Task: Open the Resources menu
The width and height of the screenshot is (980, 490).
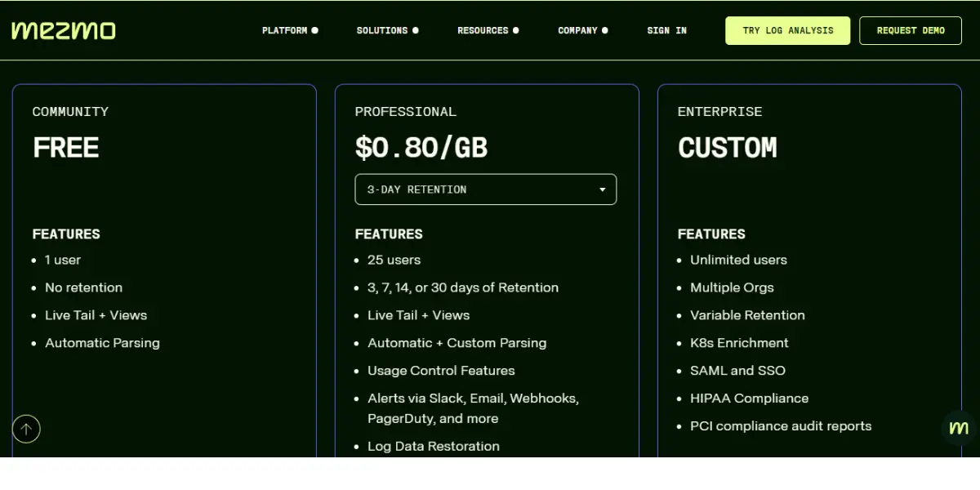Action: click(x=488, y=30)
